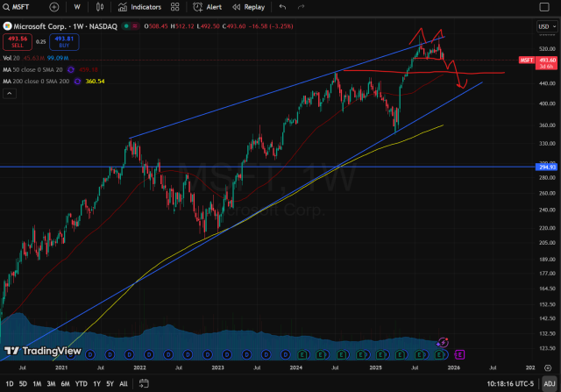Click the 294.93 horizontal line price label
561x392 pixels.
pyautogui.click(x=546, y=167)
